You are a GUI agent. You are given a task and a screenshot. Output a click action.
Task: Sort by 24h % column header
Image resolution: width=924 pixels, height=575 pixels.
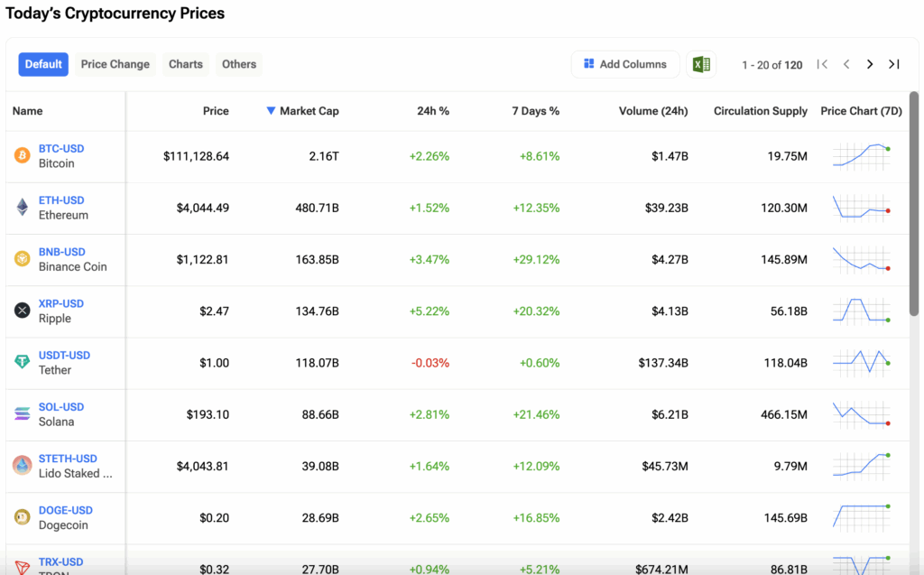click(x=432, y=111)
